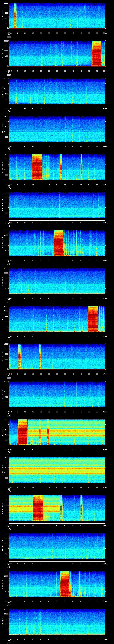The height and width of the screenshot is (644, 114).
Task: Click the 20:40:00 start time label
Action: pos(9,147)
